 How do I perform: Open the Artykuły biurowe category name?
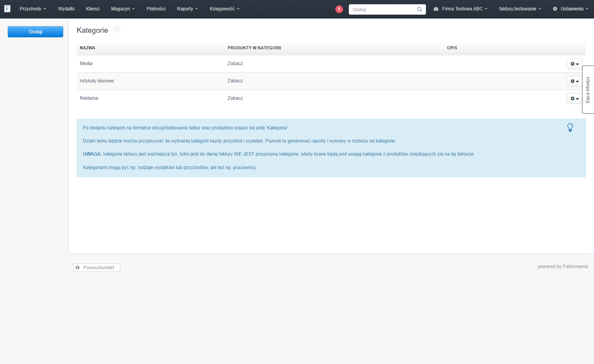[97, 81]
